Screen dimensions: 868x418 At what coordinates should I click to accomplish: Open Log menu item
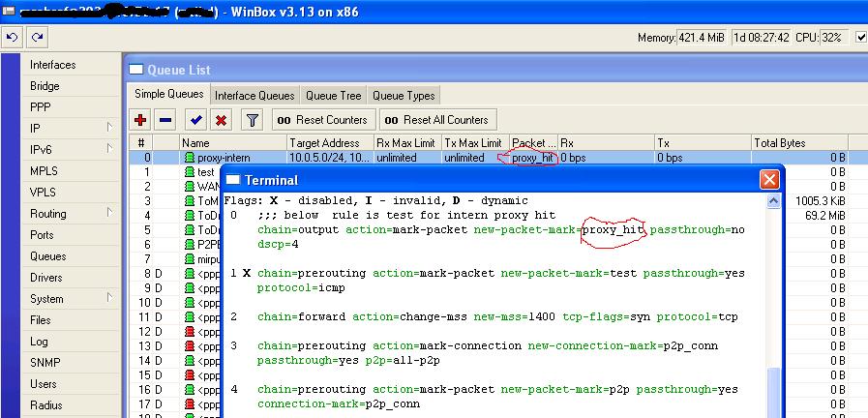[x=38, y=342]
